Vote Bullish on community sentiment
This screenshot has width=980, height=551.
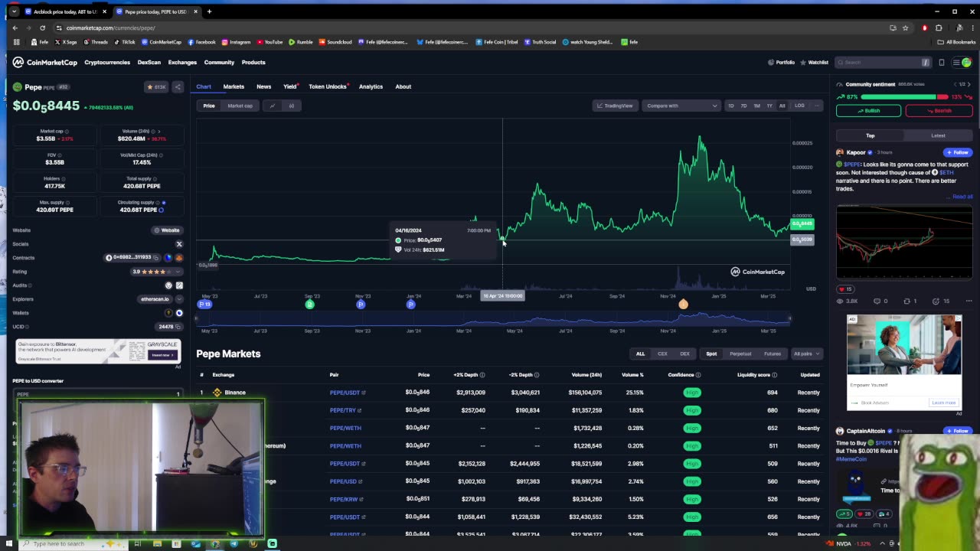pyautogui.click(x=868, y=111)
